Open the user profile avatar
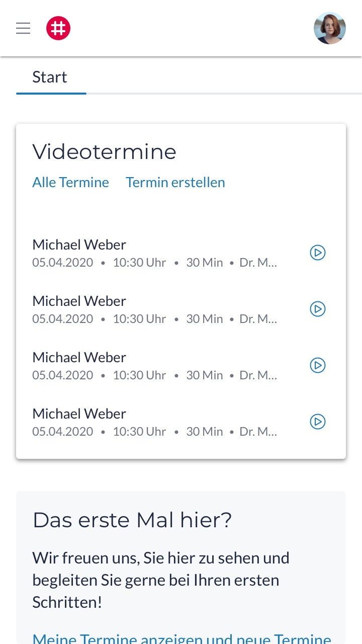362x644 pixels. [x=330, y=28]
